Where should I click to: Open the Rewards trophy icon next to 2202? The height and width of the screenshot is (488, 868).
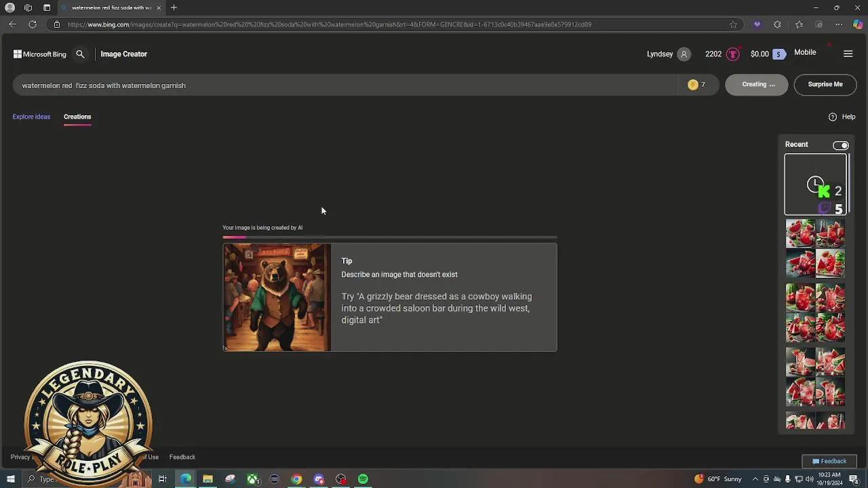(x=732, y=54)
